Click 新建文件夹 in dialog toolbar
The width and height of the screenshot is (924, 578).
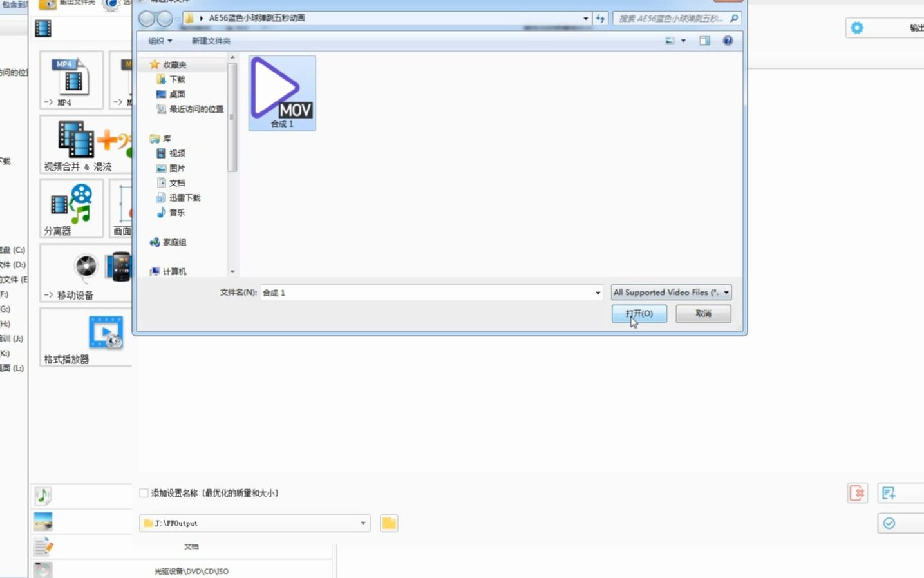(211, 41)
